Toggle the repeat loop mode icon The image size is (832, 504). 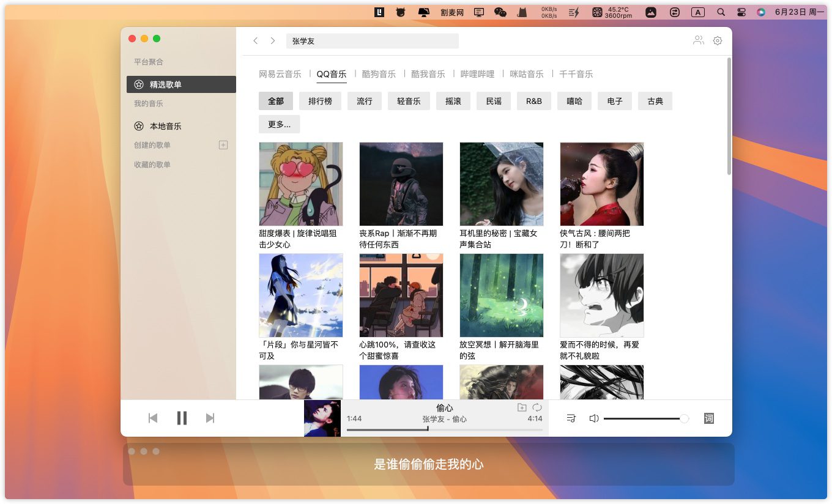(537, 407)
